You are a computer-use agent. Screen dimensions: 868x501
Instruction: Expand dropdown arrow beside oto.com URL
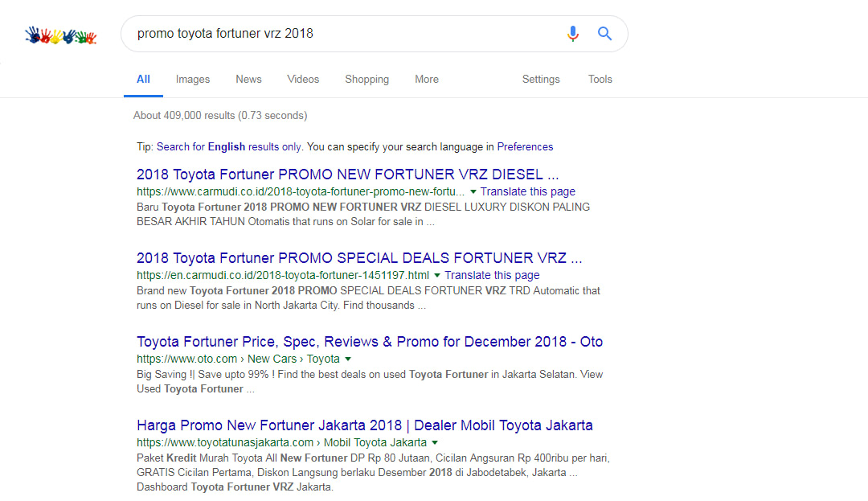pos(348,359)
